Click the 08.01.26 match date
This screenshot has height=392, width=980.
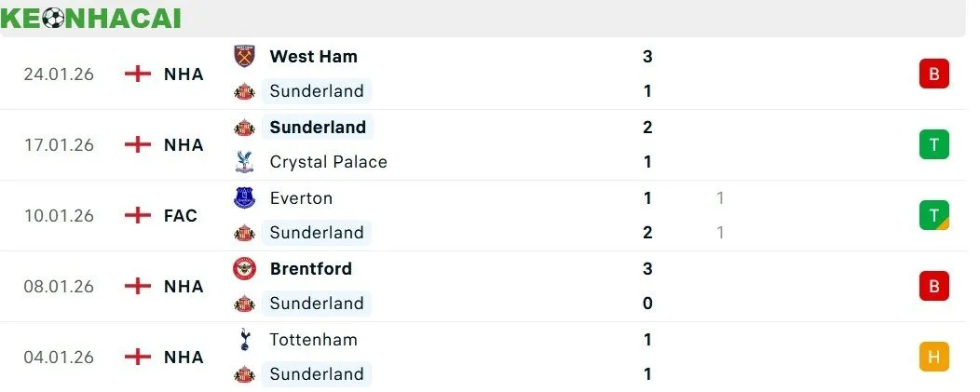coord(59,286)
